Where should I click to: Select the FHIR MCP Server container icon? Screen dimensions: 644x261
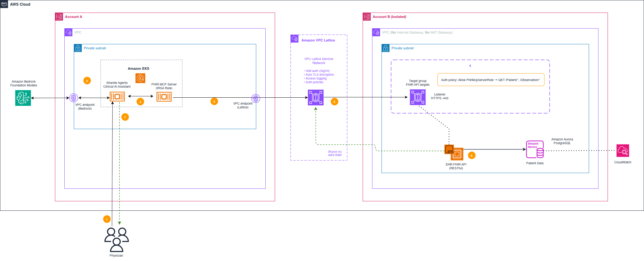pyautogui.click(x=164, y=97)
